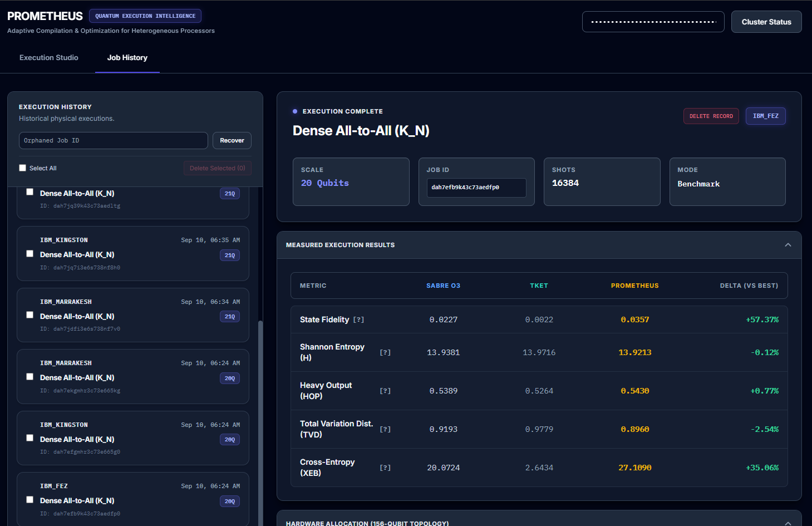
Task: Click the 20Q badge on IBM_FEZ job
Action: (230, 501)
